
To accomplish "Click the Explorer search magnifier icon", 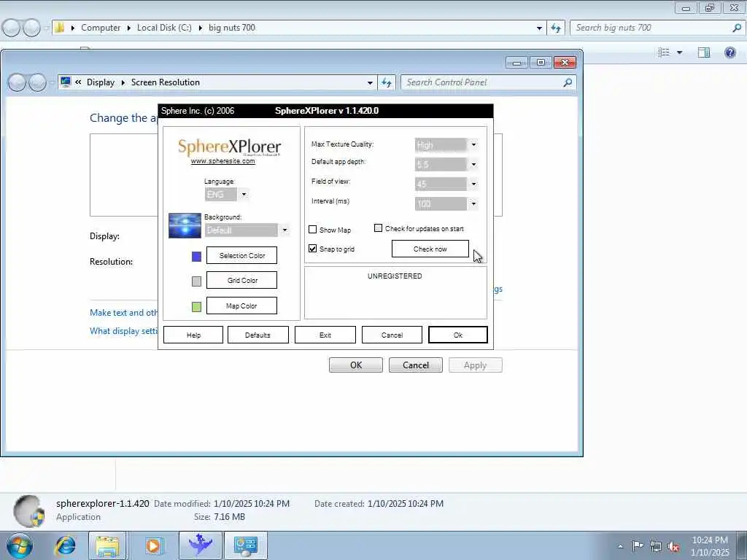I will pos(737,28).
